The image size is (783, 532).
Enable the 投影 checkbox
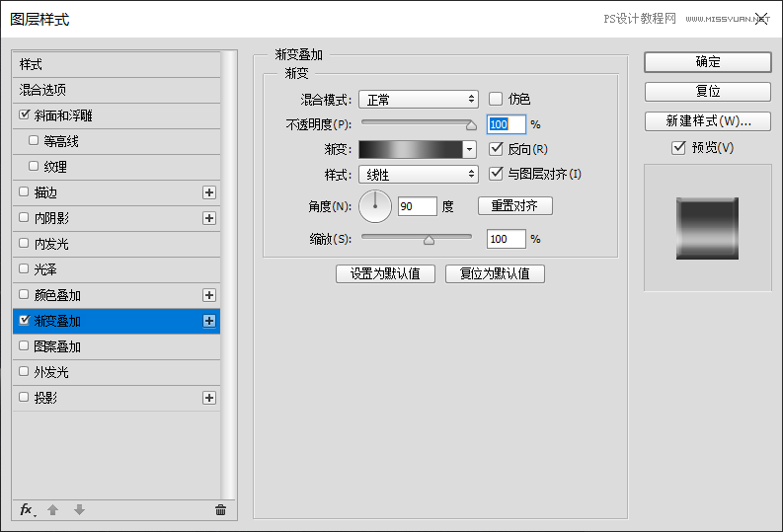pos(24,397)
